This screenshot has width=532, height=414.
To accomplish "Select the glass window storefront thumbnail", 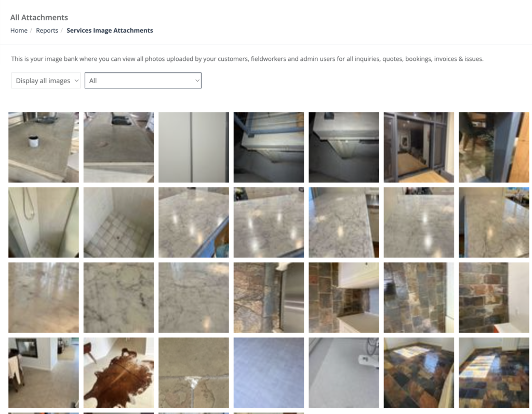I will click(x=419, y=147).
